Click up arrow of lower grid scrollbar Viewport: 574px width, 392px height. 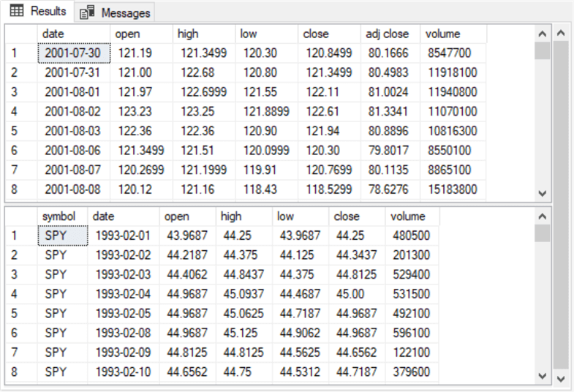(x=543, y=216)
